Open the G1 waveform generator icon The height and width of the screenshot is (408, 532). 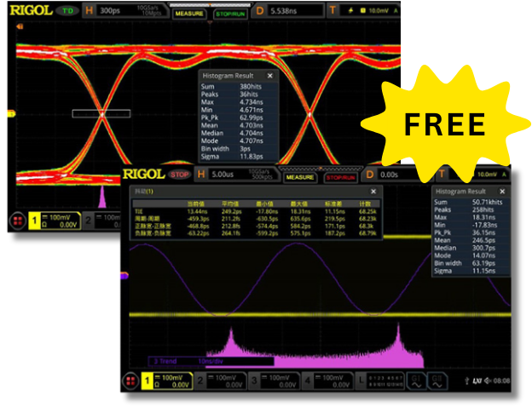[418, 381]
